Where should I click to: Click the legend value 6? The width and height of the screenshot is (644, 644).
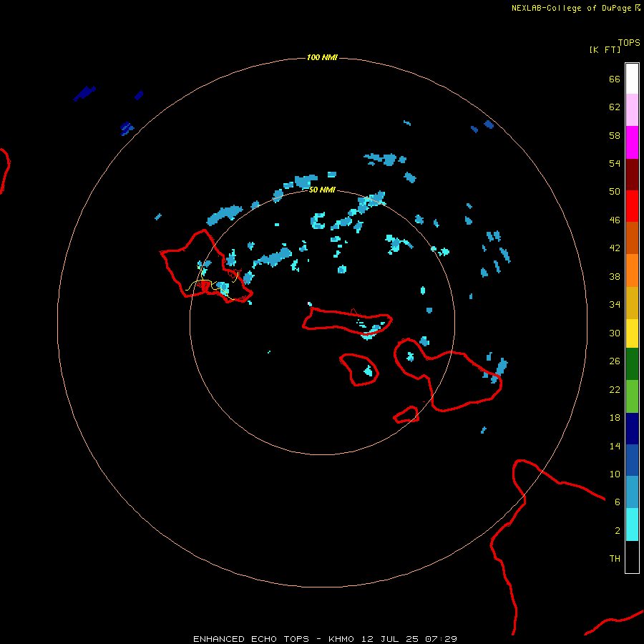click(x=618, y=502)
